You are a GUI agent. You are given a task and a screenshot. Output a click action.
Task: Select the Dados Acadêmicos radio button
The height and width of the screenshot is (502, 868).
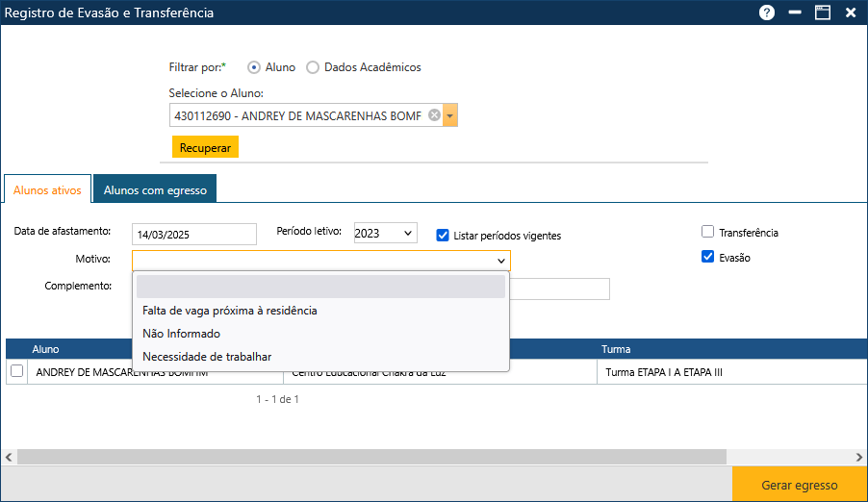pyautogui.click(x=313, y=67)
